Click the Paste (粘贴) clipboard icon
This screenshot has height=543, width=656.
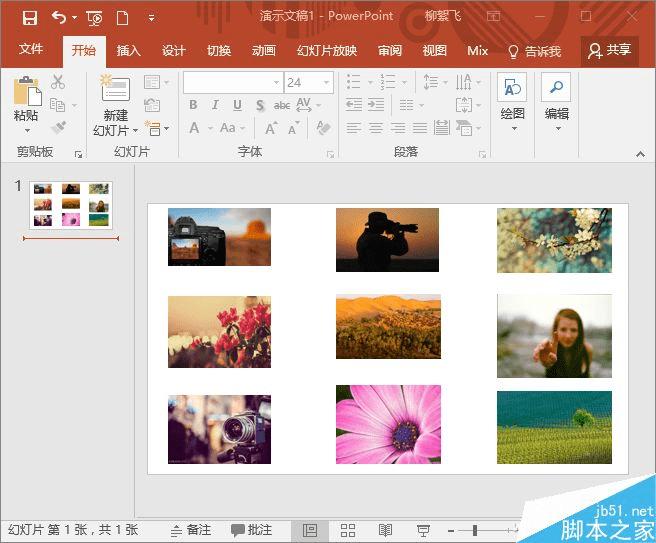(x=26, y=97)
